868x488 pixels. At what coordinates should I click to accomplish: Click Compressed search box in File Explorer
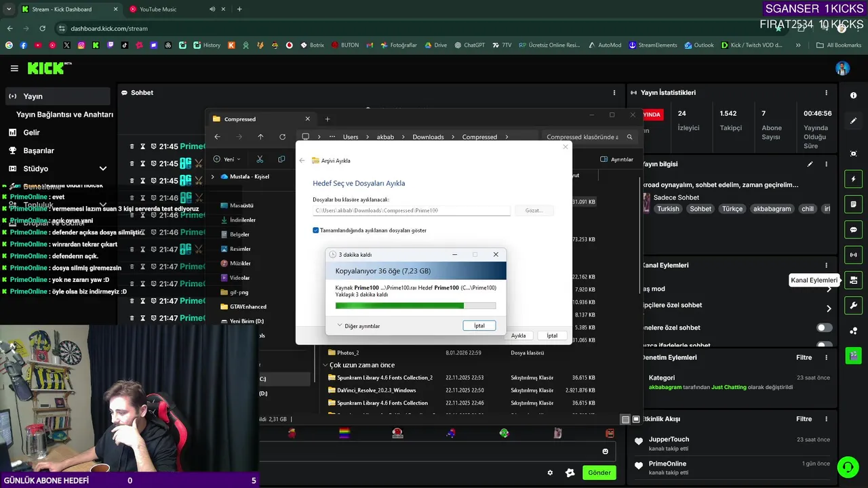coord(589,137)
